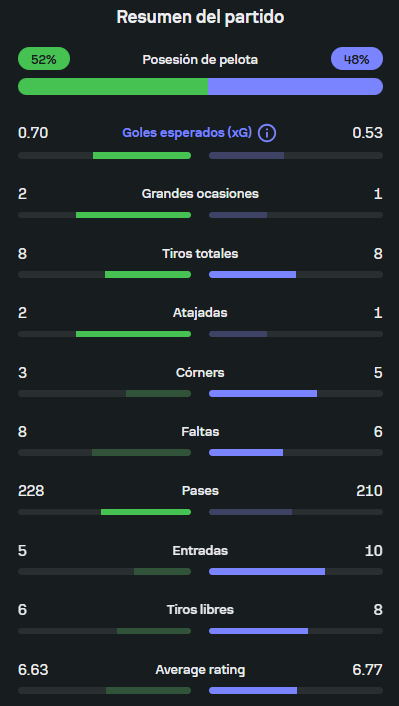Select the Resumen del partido heading

[200, 17]
